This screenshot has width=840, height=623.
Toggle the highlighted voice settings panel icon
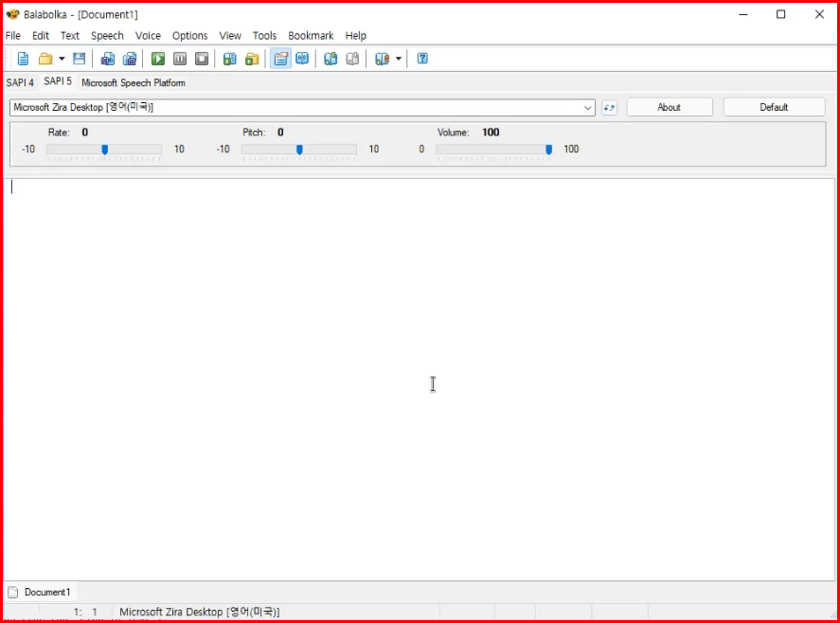pos(280,59)
